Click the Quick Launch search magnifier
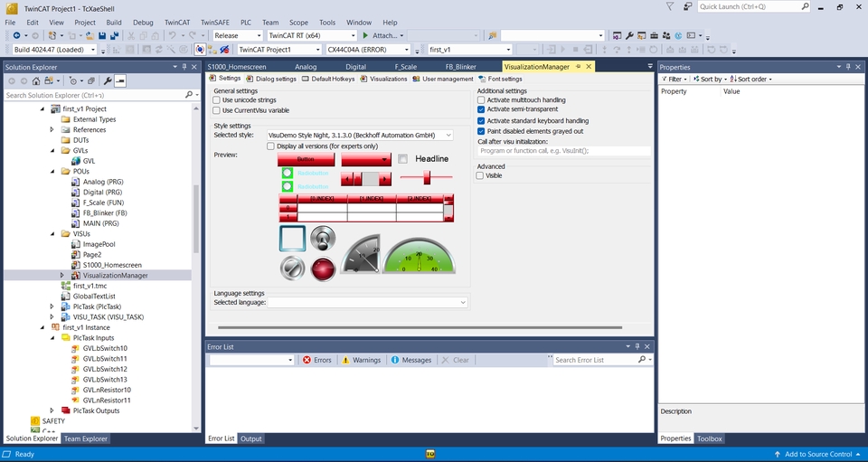The image size is (868, 462). (x=805, y=6)
